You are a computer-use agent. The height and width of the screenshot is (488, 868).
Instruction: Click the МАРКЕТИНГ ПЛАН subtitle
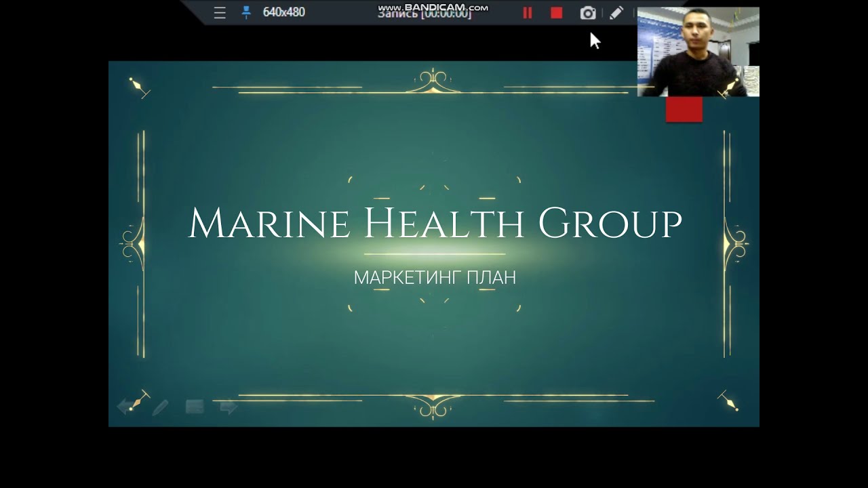[x=435, y=278]
